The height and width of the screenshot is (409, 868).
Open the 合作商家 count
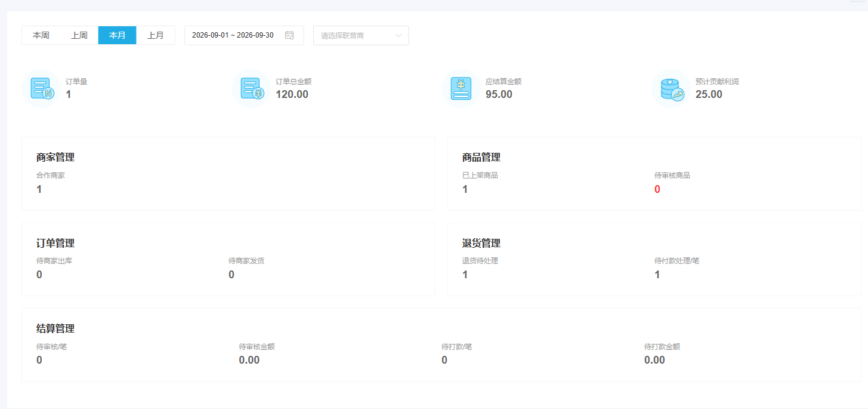39,189
